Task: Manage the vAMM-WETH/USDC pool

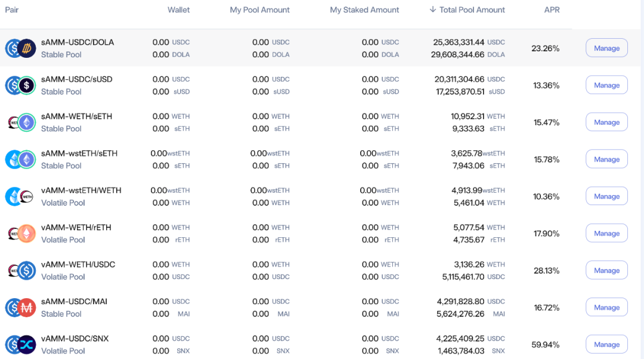Action: [606, 270]
